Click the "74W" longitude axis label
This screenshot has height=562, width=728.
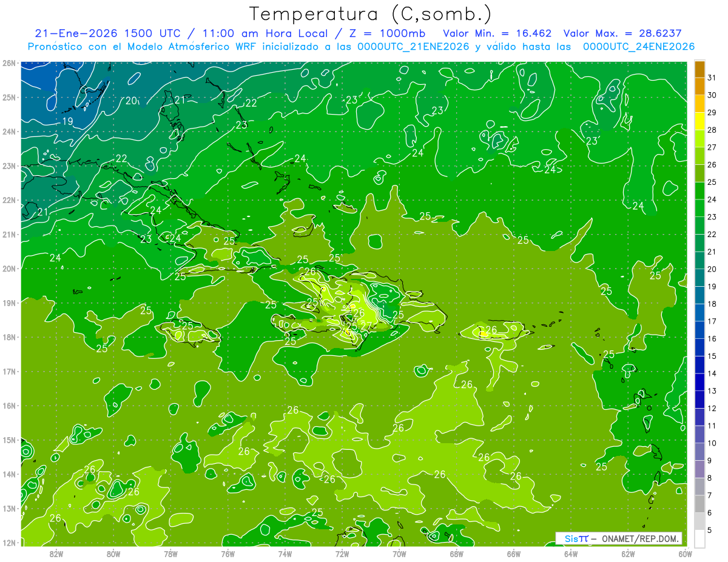click(x=285, y=554)
